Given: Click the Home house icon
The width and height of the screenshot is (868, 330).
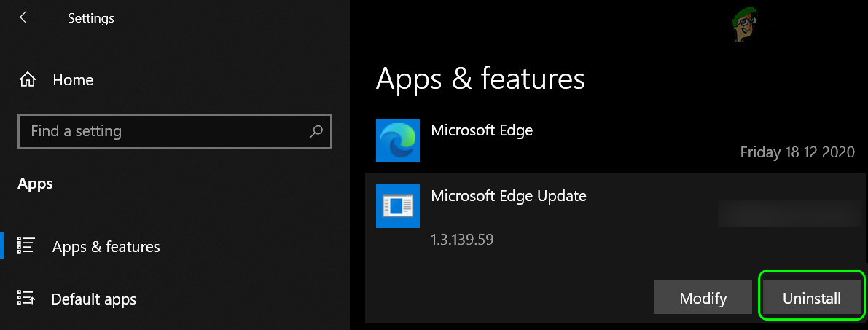Looking at the screenshot, I should [x=27, y=79].
